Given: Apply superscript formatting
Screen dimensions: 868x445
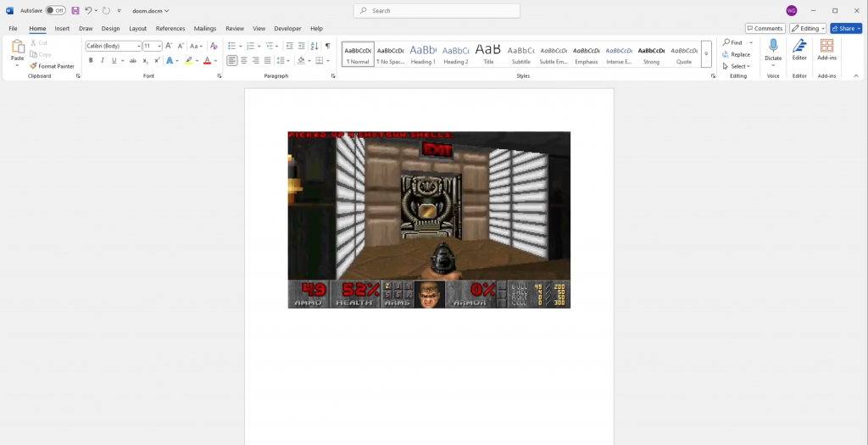Looking at the screenshot, I should pyautogui.click(x=157, y=61).
